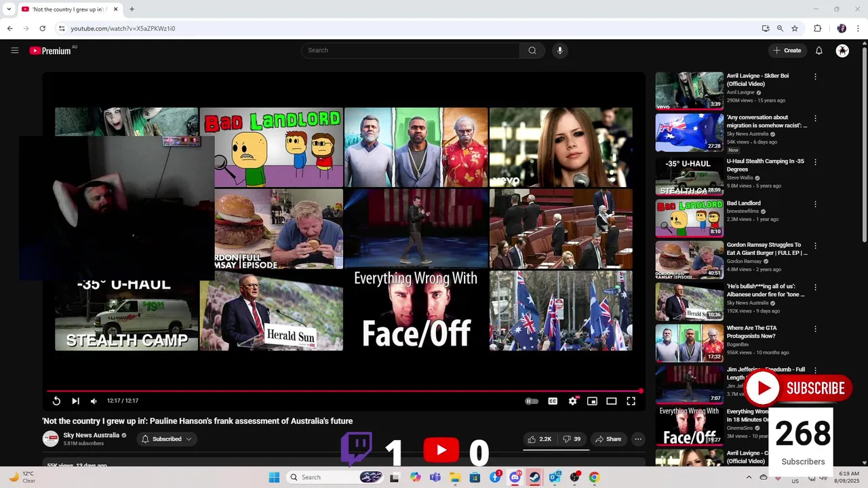Like the video with thumbs up
This screenshot has height=488, width=868.
coord(540,439)
